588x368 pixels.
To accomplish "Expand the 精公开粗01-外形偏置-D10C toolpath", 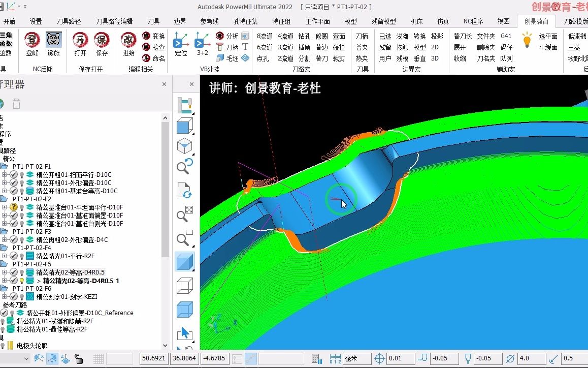I will pyautogui.click(x=4, y=183).
